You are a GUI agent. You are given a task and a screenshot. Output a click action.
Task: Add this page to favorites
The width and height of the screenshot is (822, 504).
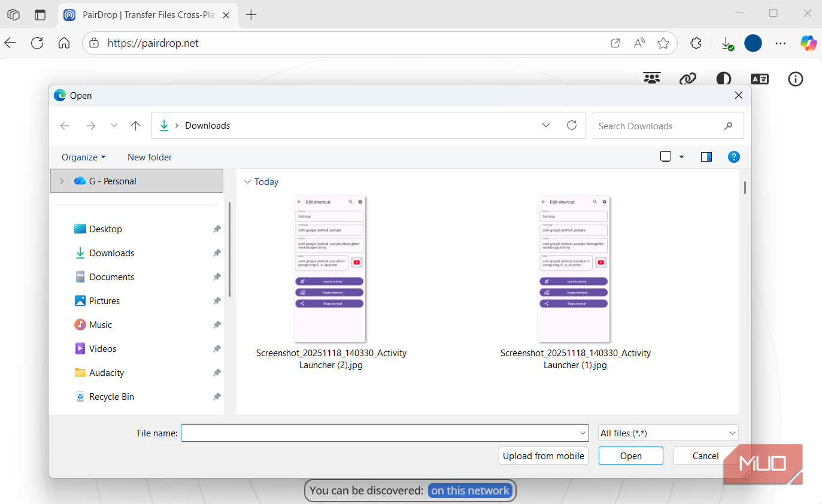(663, 43)
